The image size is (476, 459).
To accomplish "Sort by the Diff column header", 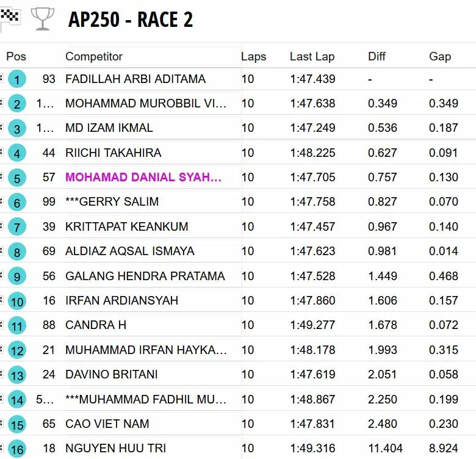I will coord(377,57).
